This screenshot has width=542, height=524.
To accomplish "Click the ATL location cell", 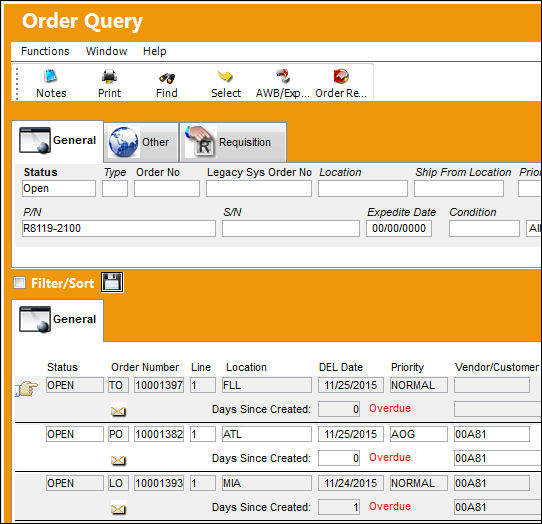I will point(267,434).
